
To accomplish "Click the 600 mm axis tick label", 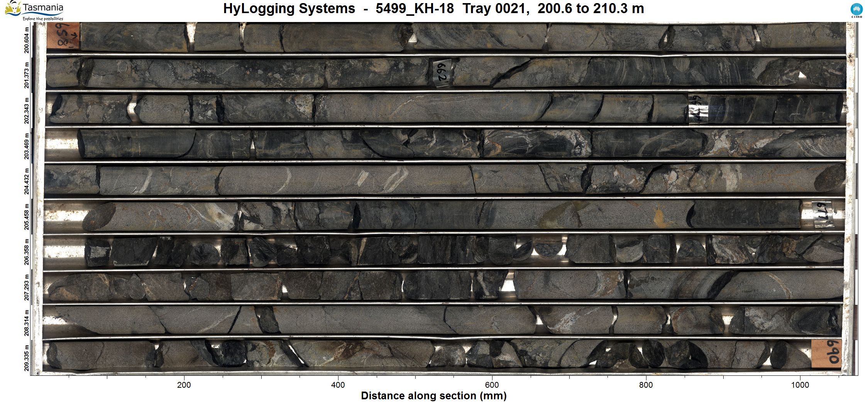I will click(x=492, y=385).
